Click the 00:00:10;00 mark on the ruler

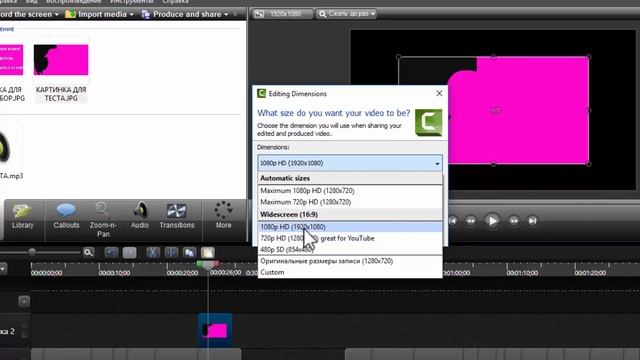pos(114,273)
